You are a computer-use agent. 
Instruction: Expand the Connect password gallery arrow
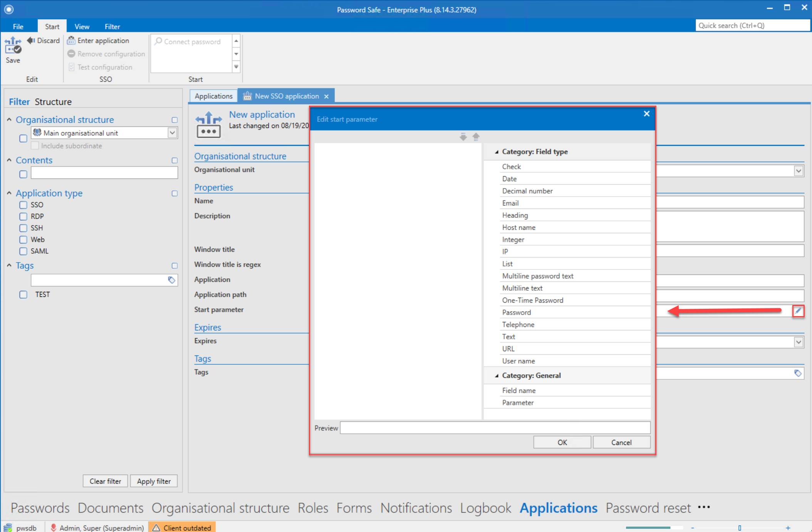tap(236, 67)
